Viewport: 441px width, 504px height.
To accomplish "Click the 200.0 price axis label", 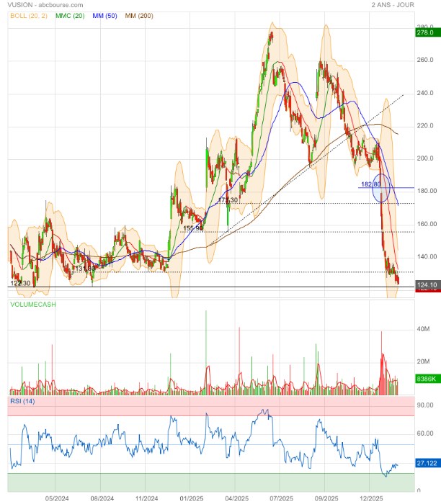I will [425, 158].
